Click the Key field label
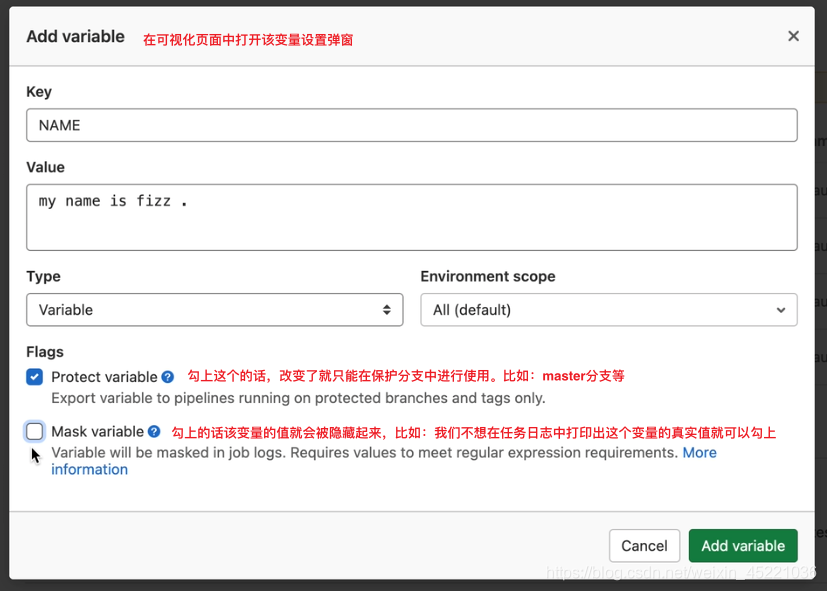827x591 pixels. tap(39, 92)
